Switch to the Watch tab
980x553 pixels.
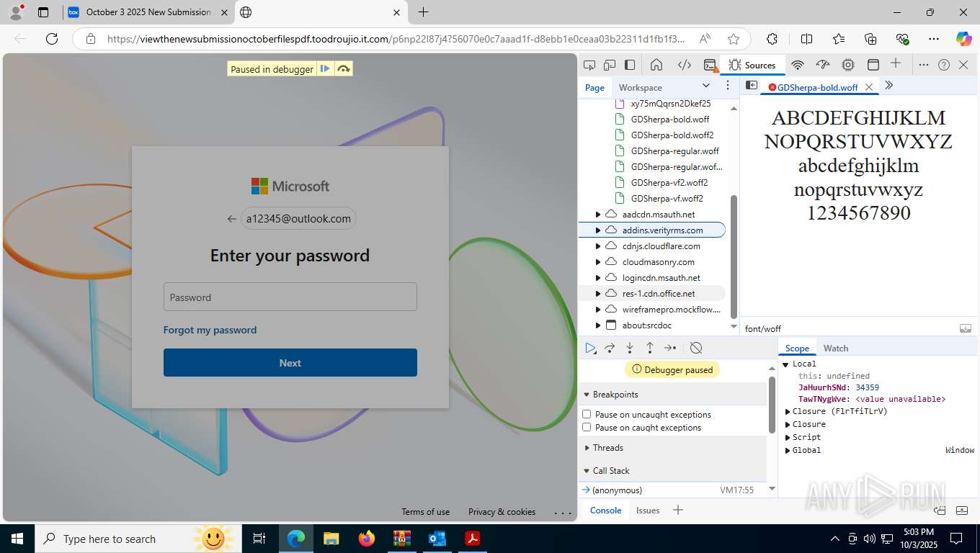pyautogui.click(x=836, y=349)
